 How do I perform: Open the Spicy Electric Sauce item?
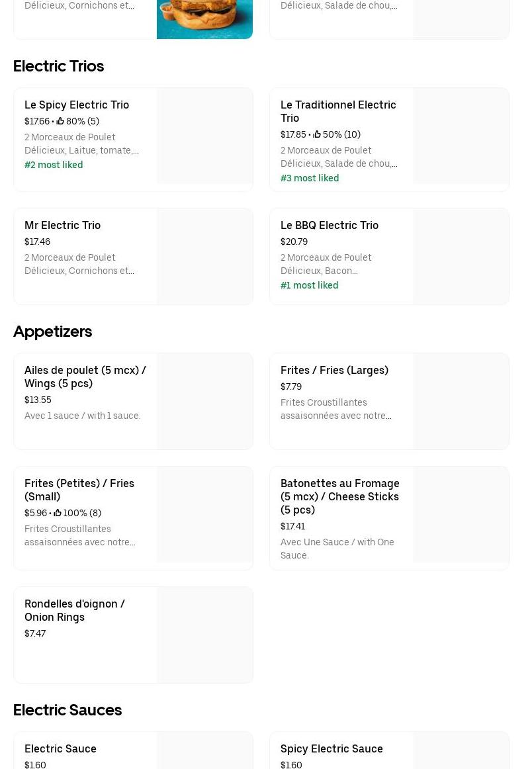(x=332, y=748)
